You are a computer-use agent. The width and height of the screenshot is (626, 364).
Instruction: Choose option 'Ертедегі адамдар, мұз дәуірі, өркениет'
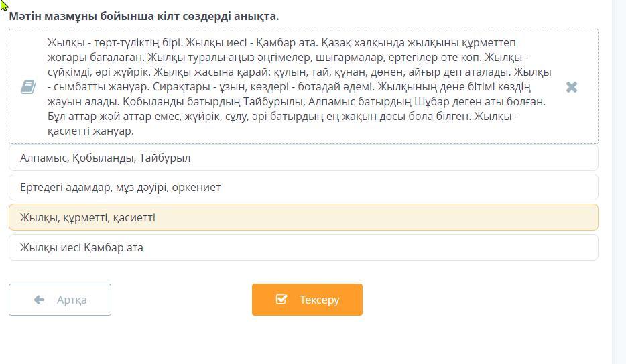(x=304, y=187)
